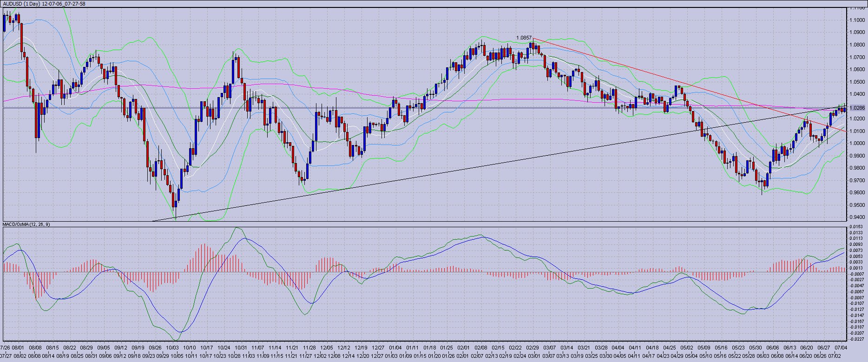The image size is (868, 362).
Task: Select the 10/03 date on time axis
Action: click(x=172, y=348)
